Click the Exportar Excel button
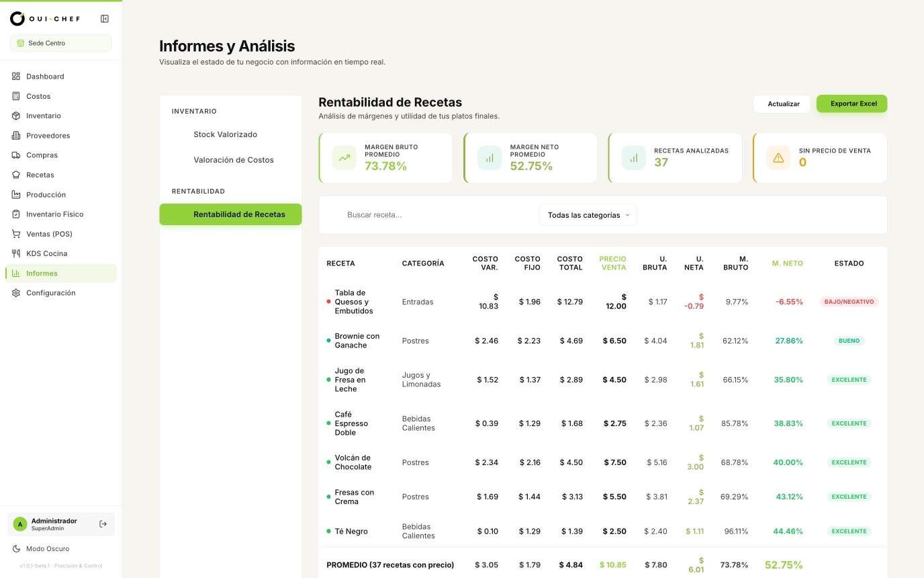Screen dimensions: 924x578 pos(852,104)
